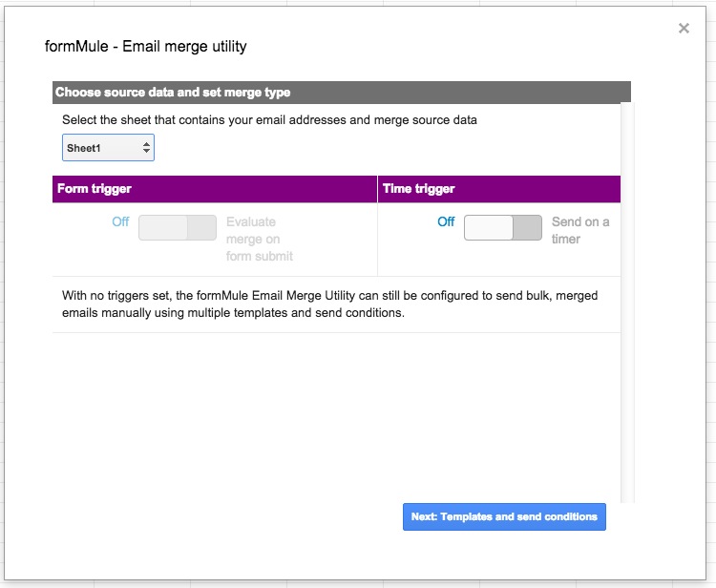Click the 'formMule - Email merge utility' title
The height and width of the screenshot is (588, 716).
(x=146, y=46)
